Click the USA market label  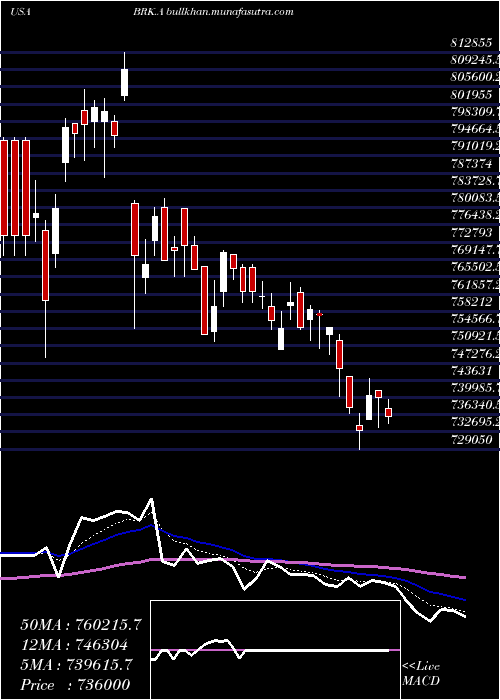coord(20,12)
